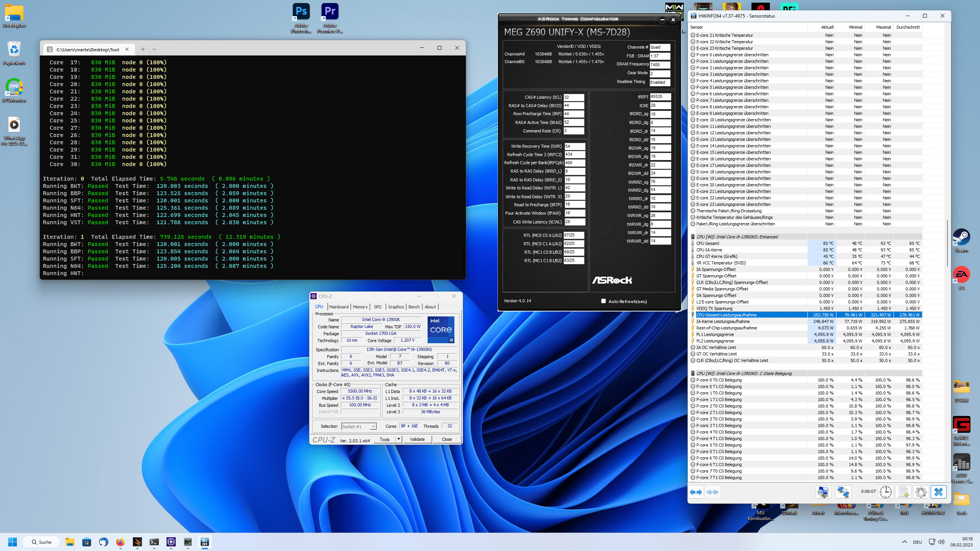Click Windows Start button
Viewport: 980px width, 551px height.
[12, 542]
